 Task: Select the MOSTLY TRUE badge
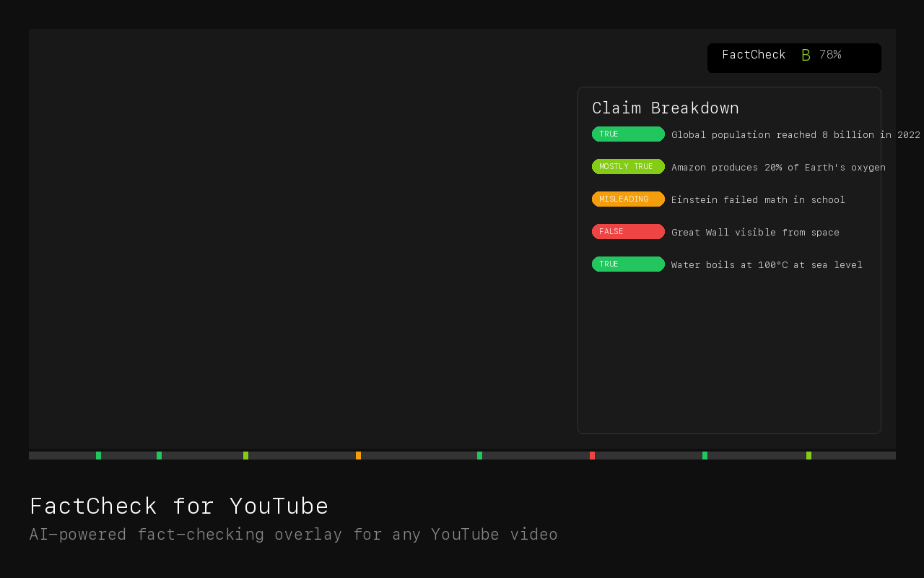pyautogui.click(x=628, y=166)
